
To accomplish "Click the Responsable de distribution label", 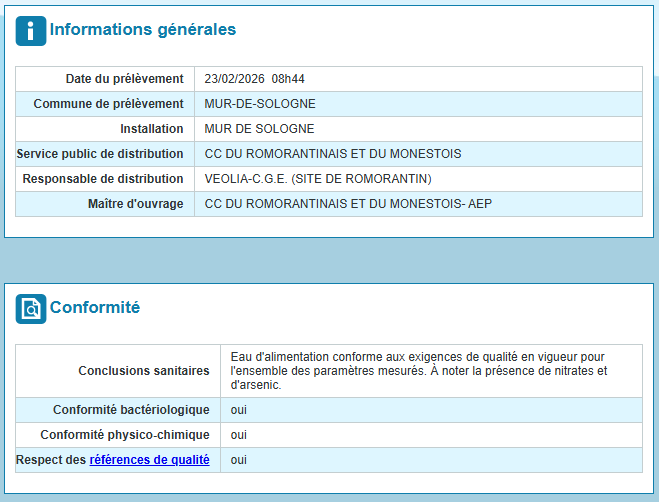I will pyautogui.click(x=103, y=179).
